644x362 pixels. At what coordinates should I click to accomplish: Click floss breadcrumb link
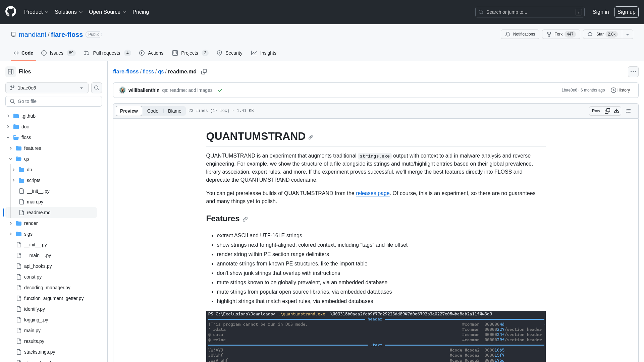point(148,72)
